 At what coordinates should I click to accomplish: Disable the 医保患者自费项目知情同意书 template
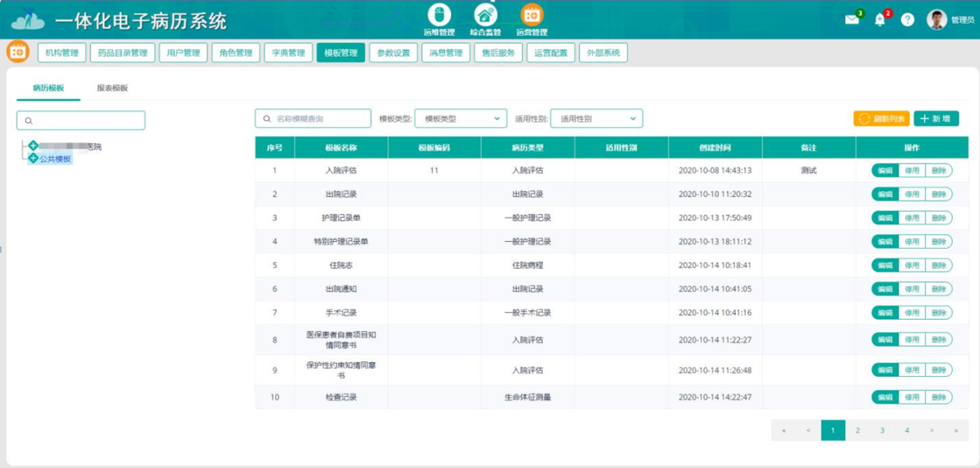click(912, 340)
